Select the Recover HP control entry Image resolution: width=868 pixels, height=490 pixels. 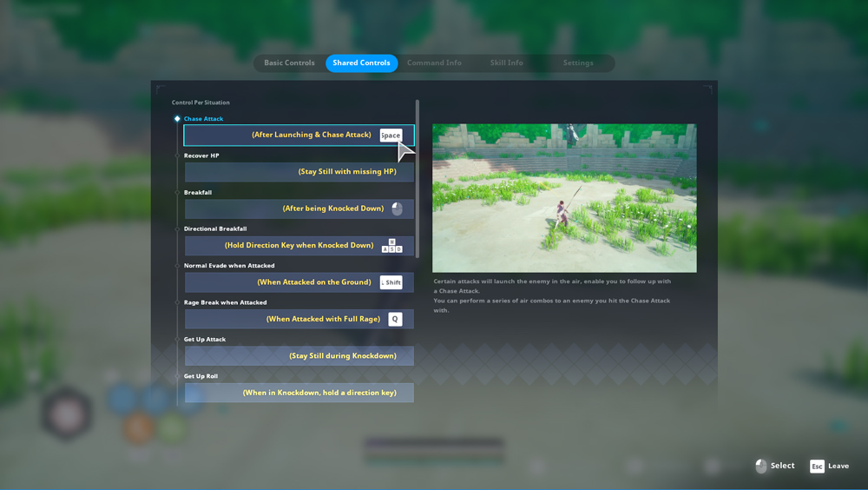299,172
